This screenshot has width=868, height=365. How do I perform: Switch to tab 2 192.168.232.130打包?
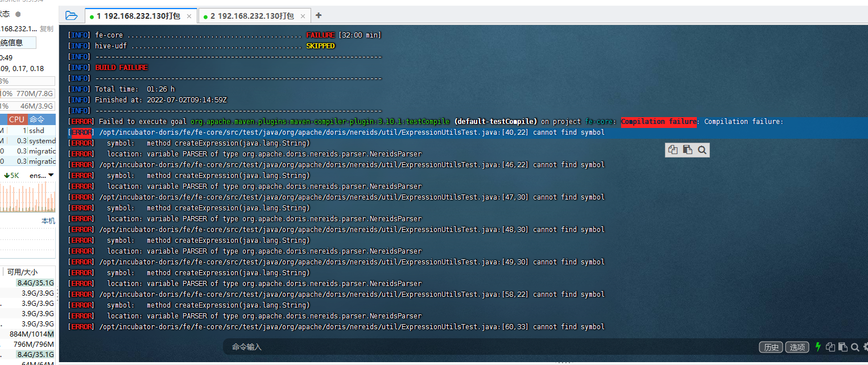click(255, 16)
